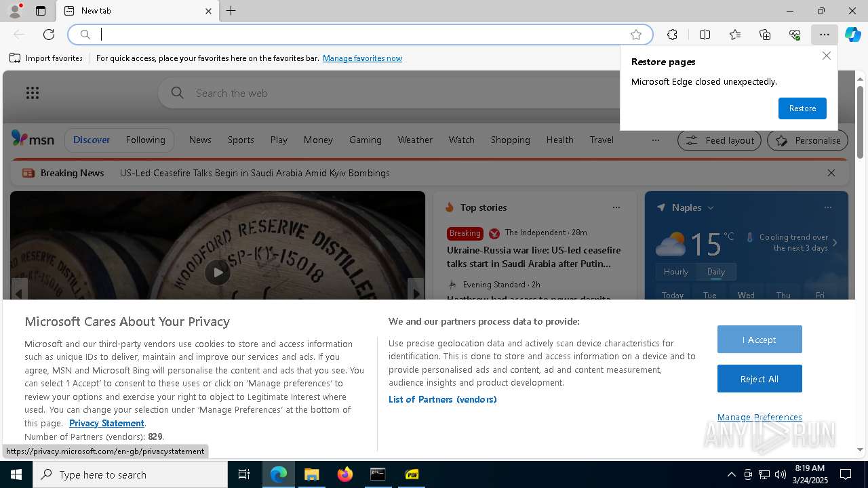Open Manage Preferences link

coord(759,417)
